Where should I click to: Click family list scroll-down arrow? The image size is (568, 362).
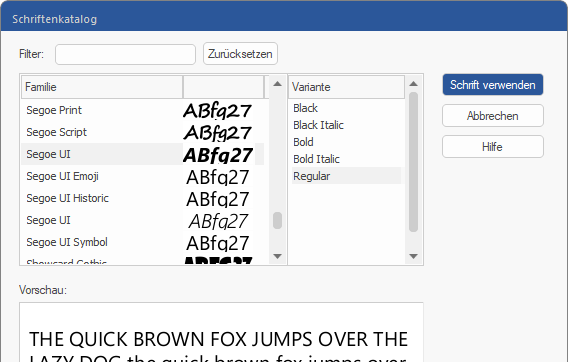(277, 256)
